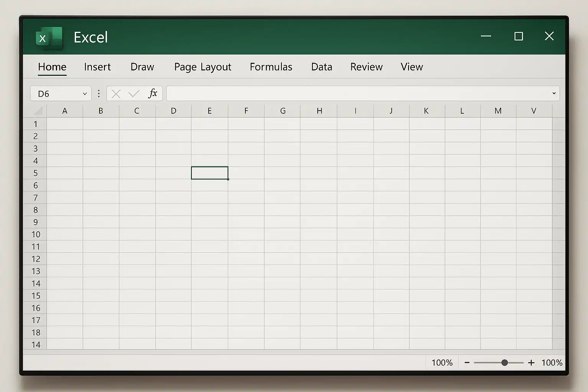The image size is (588, 392).
Task: Select column G header
Action: coord(283,111)
